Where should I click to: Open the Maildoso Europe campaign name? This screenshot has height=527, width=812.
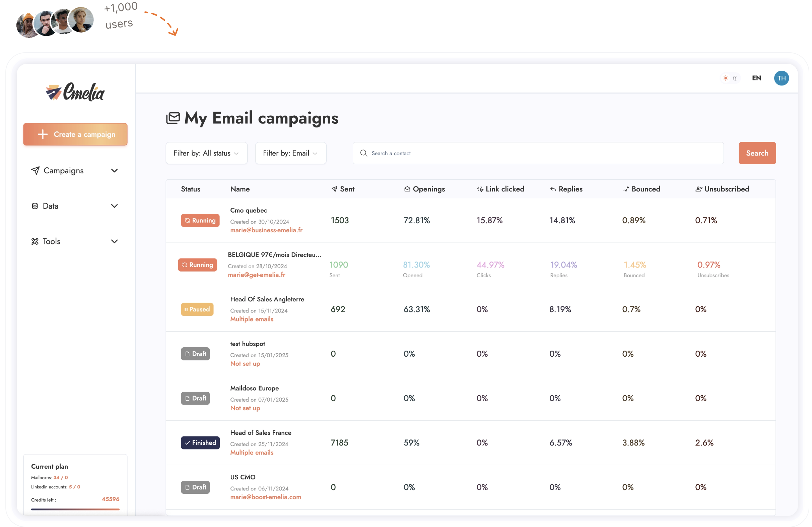click(255, 388)
